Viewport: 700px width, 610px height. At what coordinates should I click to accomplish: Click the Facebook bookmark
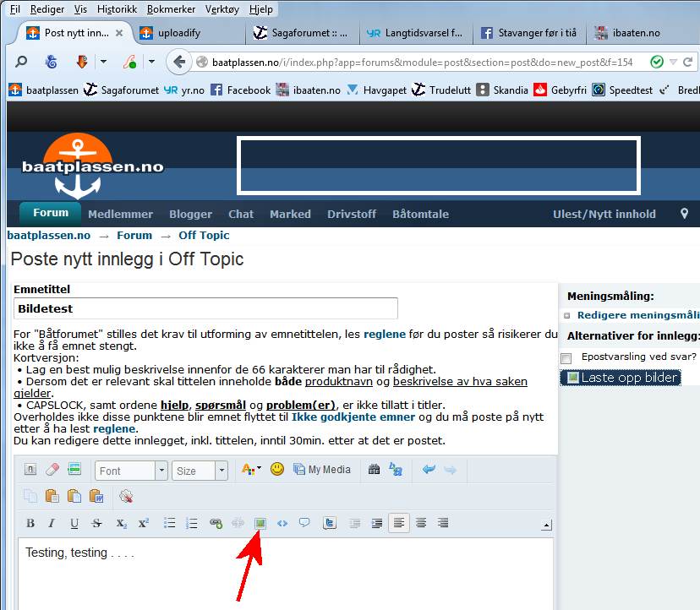tap(241, 90)
